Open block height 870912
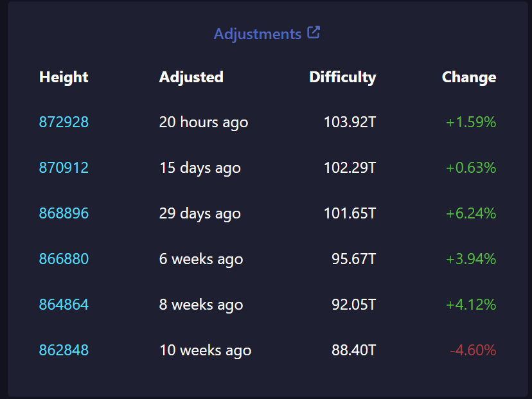Viewport: 532px width, 399px height. [64, 168]
